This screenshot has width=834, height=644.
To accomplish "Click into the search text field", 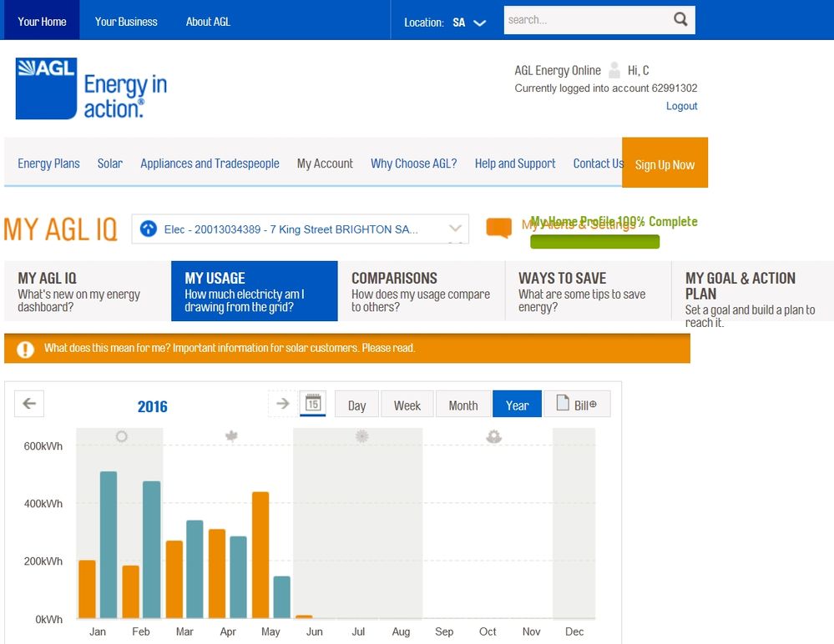I will coord(584,20).
